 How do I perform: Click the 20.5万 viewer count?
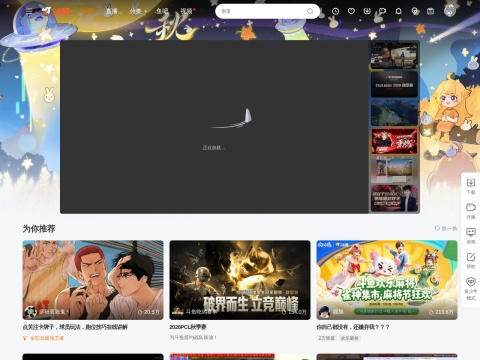point(149,312)
